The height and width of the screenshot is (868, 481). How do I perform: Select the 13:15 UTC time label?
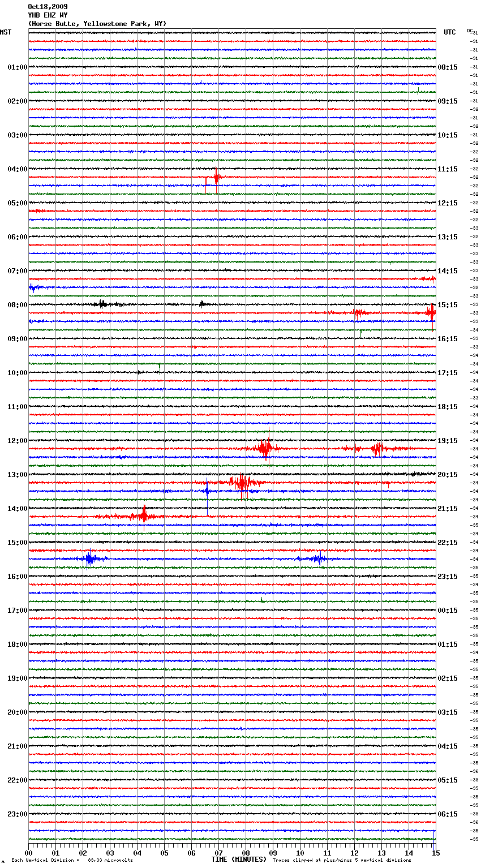[448, 237]
